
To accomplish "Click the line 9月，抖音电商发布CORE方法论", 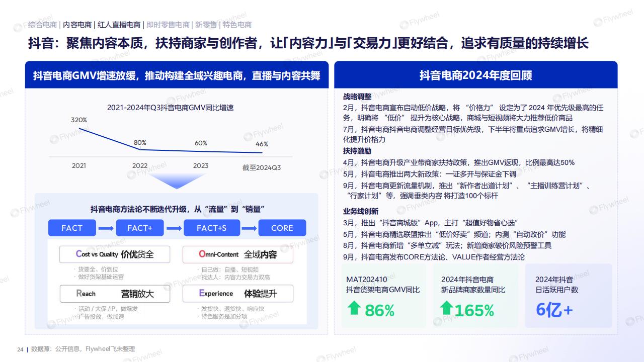I will 434,257.
